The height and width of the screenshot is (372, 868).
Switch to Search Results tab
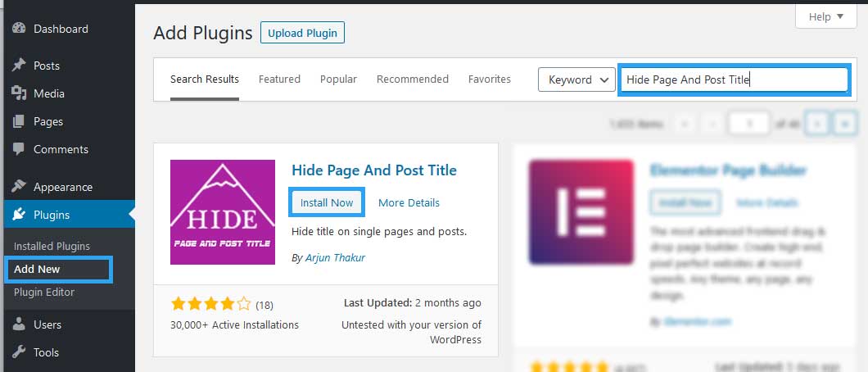click(205, 79)
